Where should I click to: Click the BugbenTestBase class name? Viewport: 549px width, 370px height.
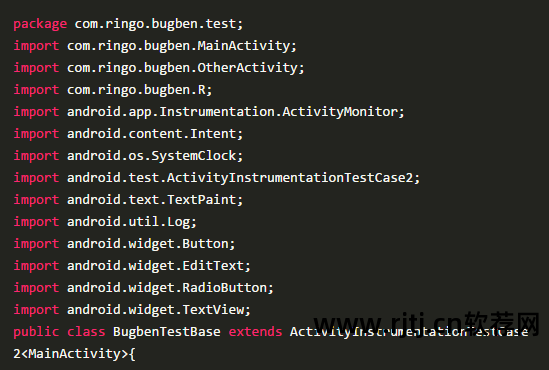[x=167, y=332]
